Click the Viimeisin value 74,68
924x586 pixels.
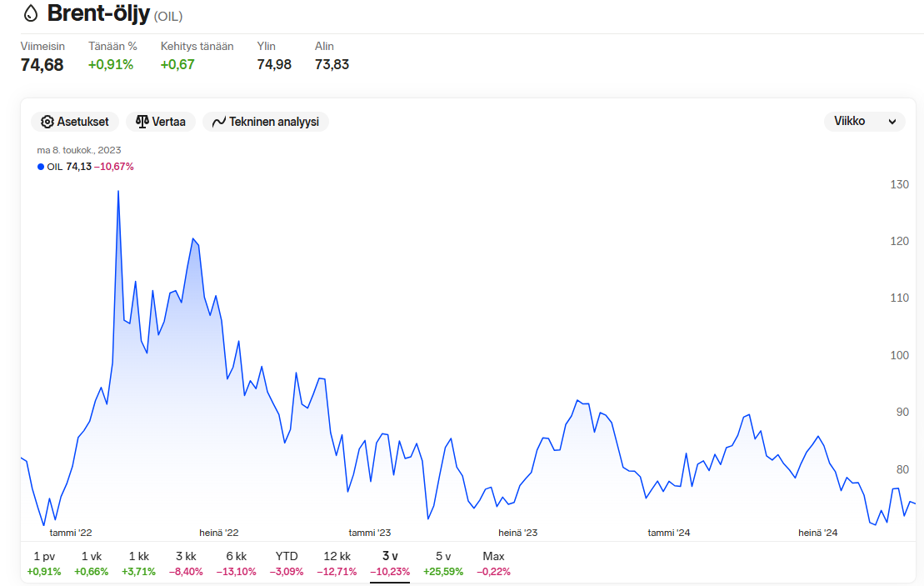point(42,65)
